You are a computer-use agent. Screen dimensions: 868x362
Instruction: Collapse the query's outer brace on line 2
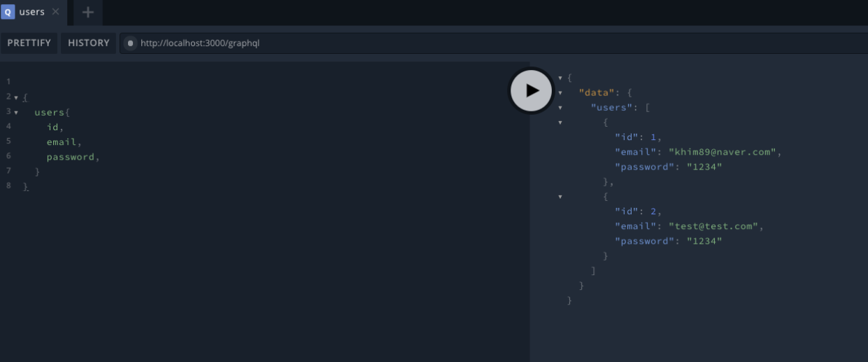point(16,97)
